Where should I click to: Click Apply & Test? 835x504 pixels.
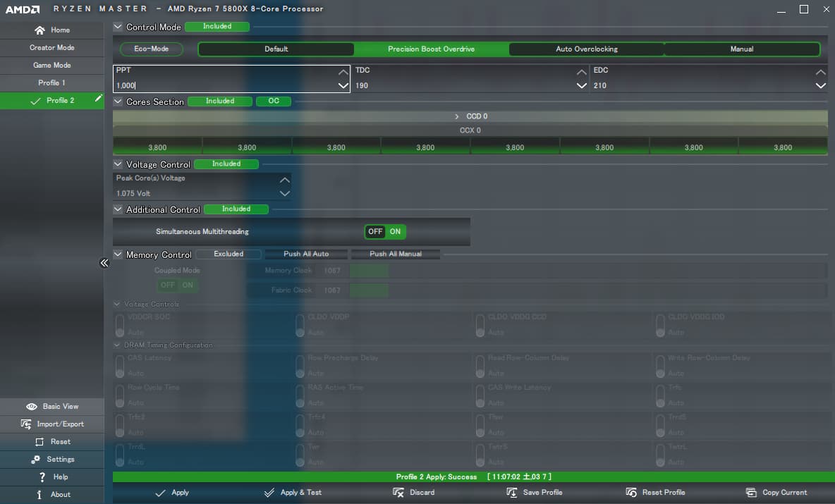293,492
